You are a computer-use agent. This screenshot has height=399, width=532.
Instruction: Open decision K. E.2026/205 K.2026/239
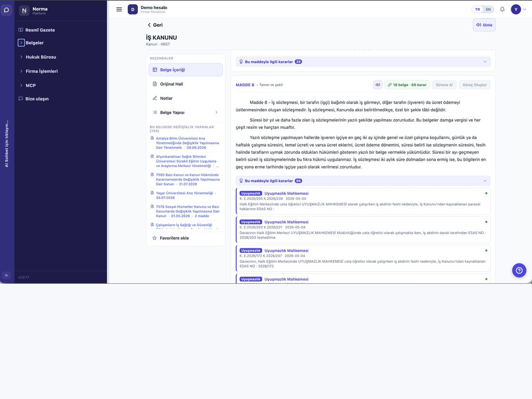coord(363,200)
